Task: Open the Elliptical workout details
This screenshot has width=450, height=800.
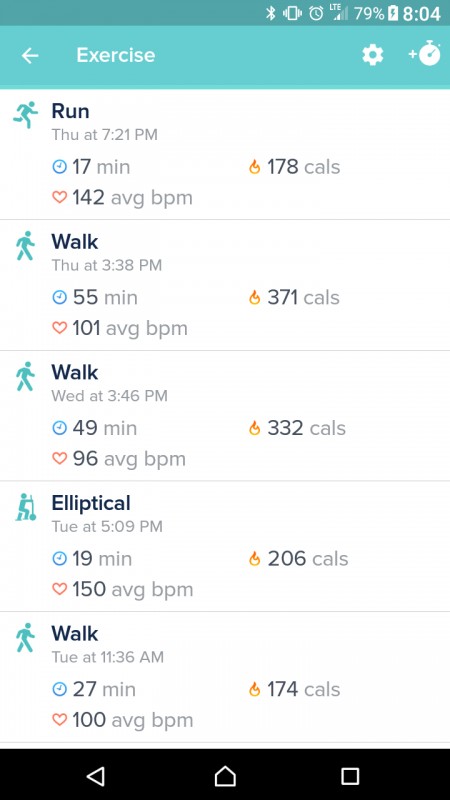Action: (x=225, y=546)
